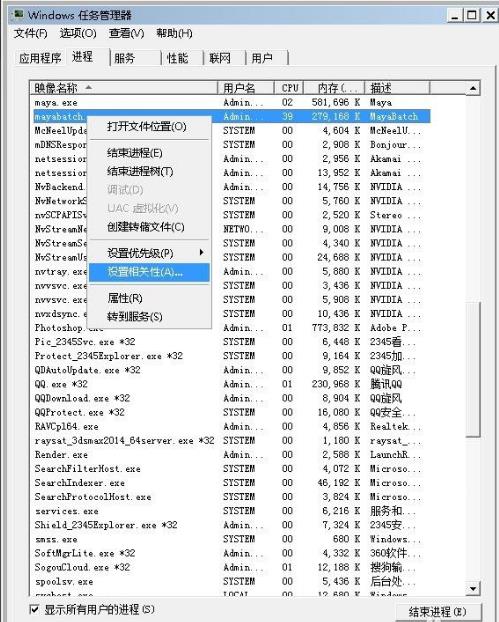499x622 pixels.
Task: Select the Render.exe process
Action: coord(230,454)
